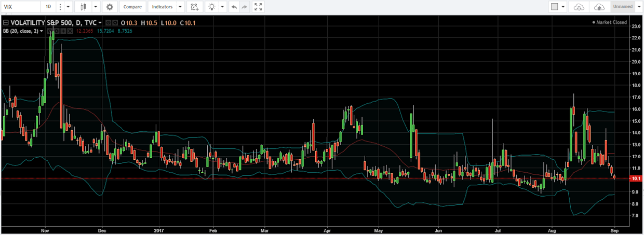Redo the last action
Image resolution: width=644 pixels, height=235 pixels.
[x=245, y=7]
